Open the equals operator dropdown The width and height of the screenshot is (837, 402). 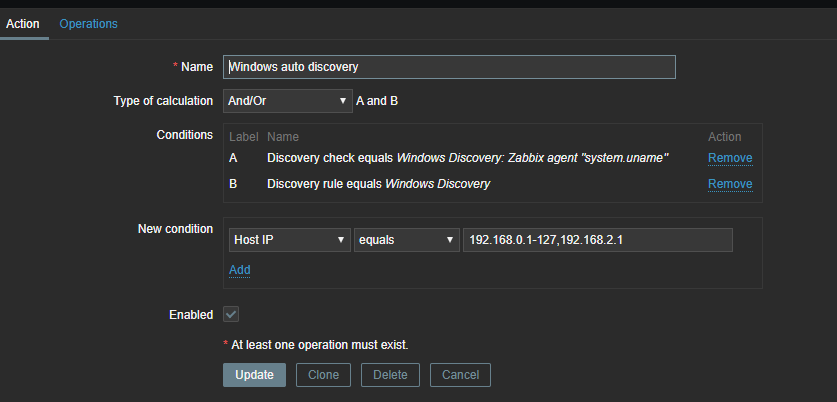405,240
